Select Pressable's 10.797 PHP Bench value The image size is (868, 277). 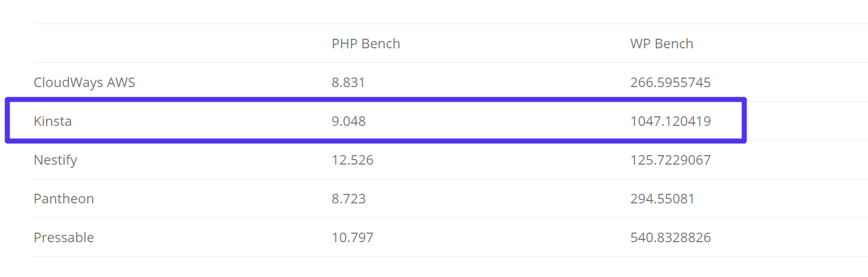pos(352,238)
